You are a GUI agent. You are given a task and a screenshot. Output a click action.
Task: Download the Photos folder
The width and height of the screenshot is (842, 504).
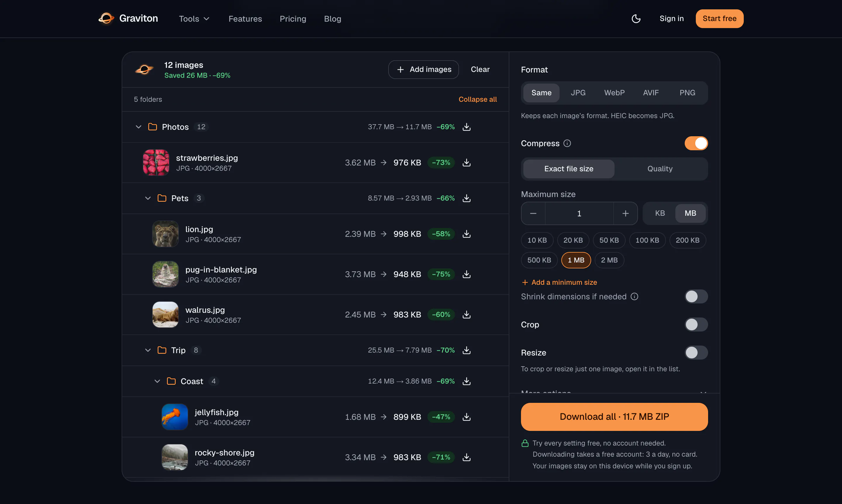(x=467, y=127)
